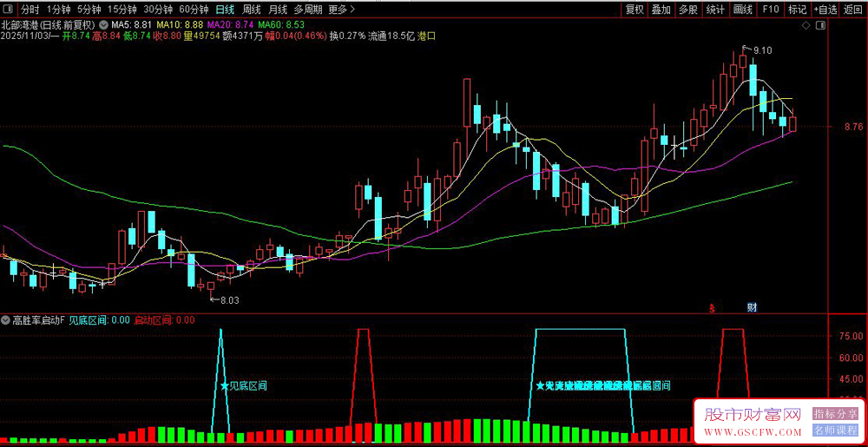The image size is (868, 447).
Task: Click the 收8.80 closing price text
Action: (x=168, y=36)
